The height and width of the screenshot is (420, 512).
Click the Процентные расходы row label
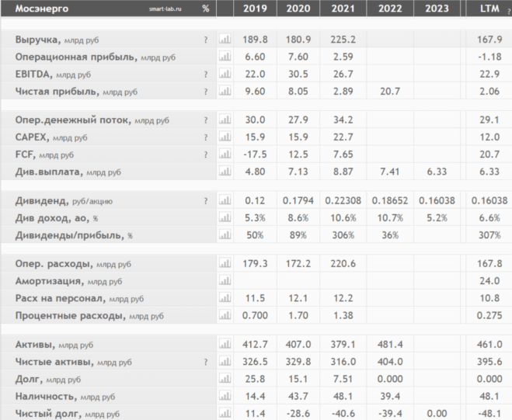coord(89,315)
